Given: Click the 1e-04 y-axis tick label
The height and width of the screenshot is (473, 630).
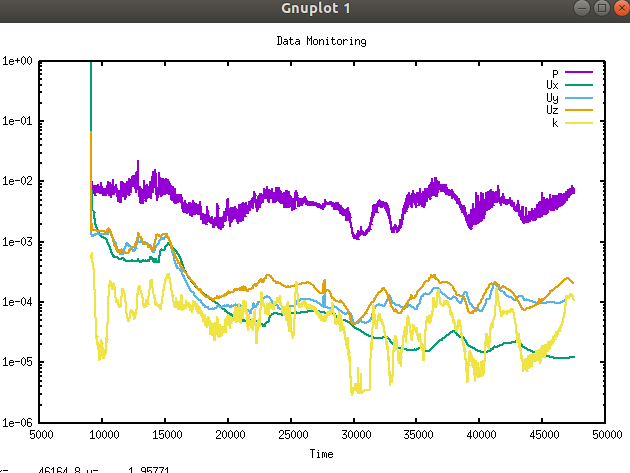Looking at the screenshot, I should pos(17,302).
